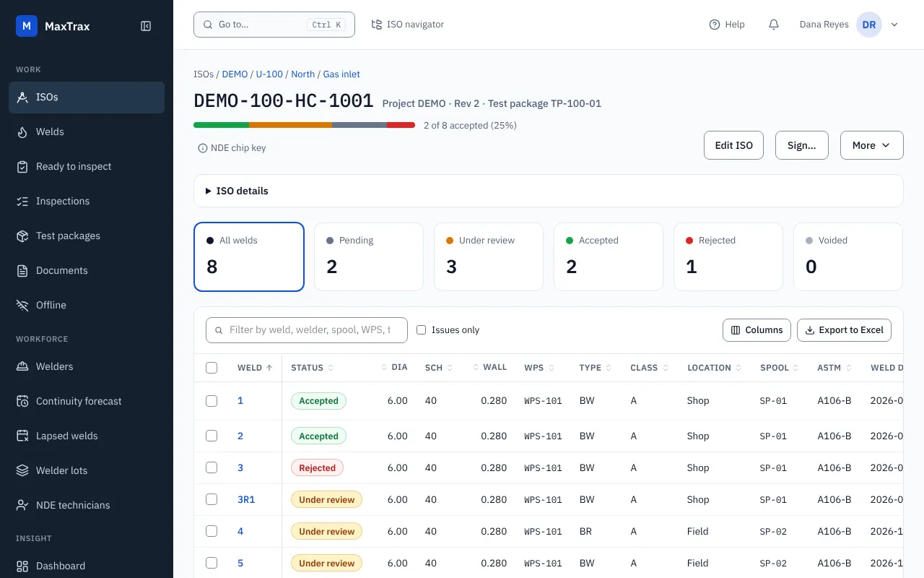This screenshot has height=578, width=924.
Task: Select checkbox for weld 1 row
Action: [212, 401]
